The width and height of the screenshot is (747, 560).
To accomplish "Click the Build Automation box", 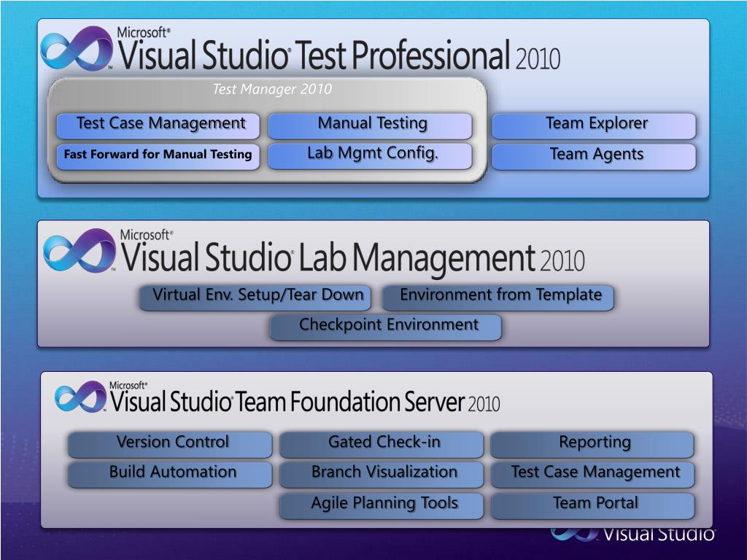I will tap(170, 474).
